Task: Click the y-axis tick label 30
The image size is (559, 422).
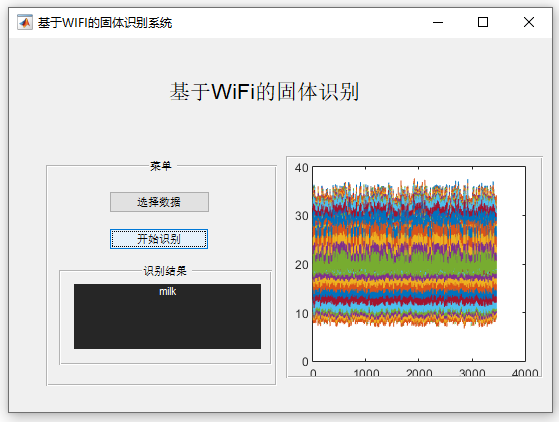Action: coord(302,216)
